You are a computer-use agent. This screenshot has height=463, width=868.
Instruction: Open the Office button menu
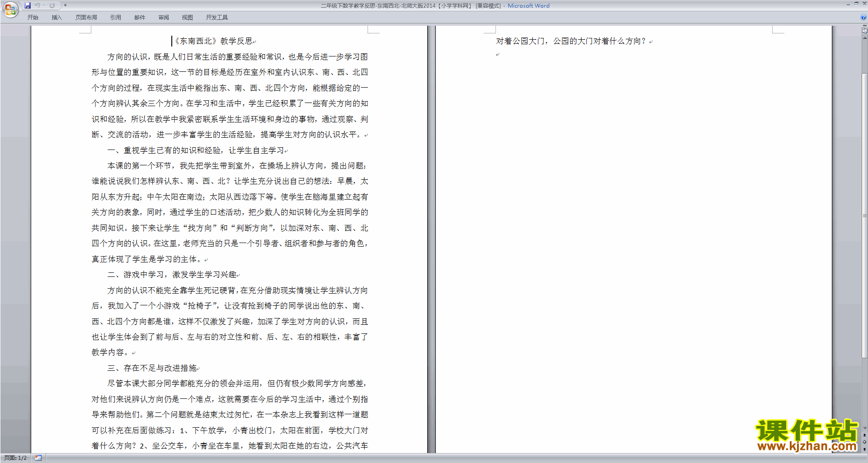pos(10,9)
